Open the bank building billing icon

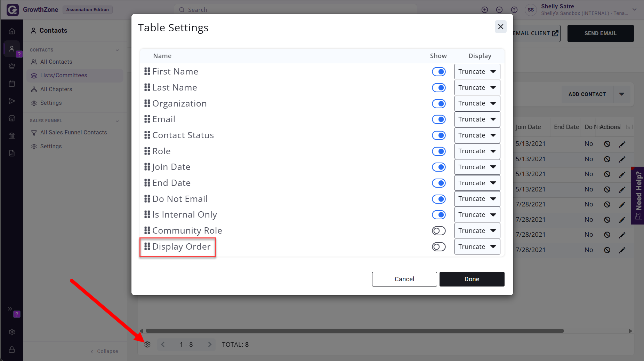pyautogui.click(x=12, y=136)
